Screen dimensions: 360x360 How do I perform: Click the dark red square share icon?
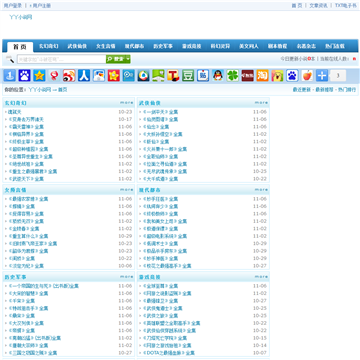(x=248, y=76)
